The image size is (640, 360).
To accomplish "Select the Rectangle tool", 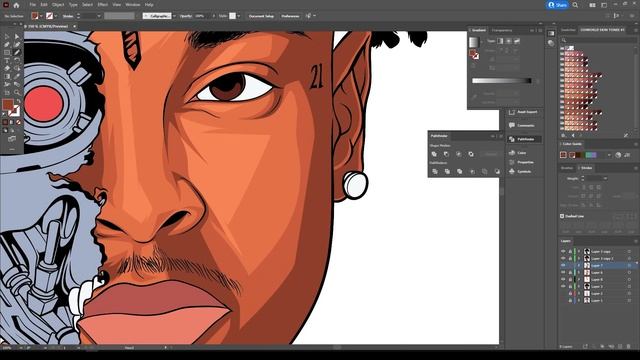I will pos(7,52).
